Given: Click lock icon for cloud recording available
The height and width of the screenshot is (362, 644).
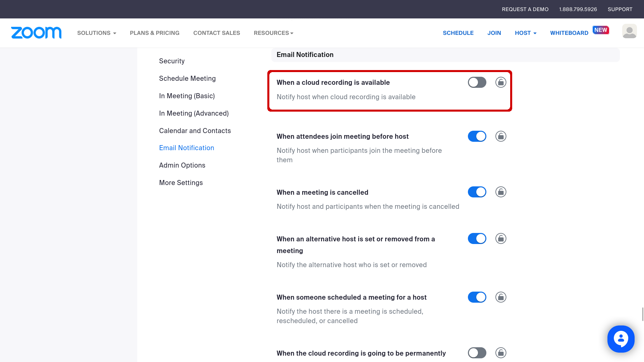Looking at the screenshot, I should click(501, 82).
